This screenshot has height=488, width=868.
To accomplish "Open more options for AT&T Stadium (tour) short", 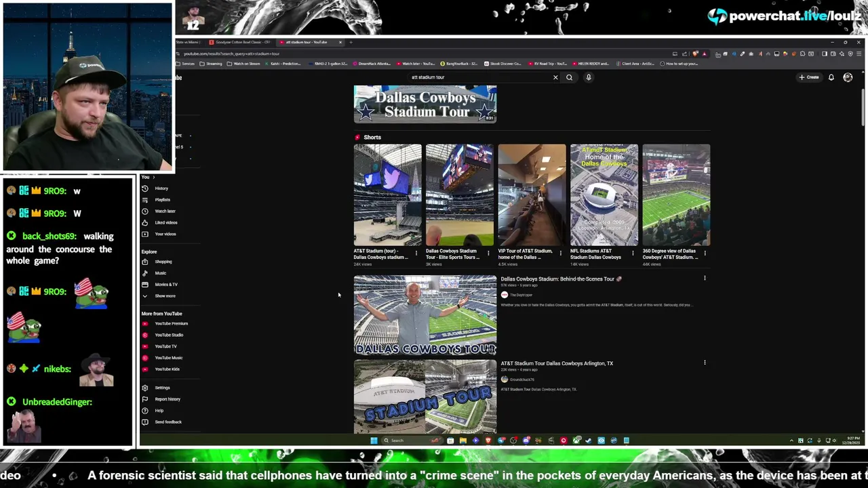I will (416, 253).
